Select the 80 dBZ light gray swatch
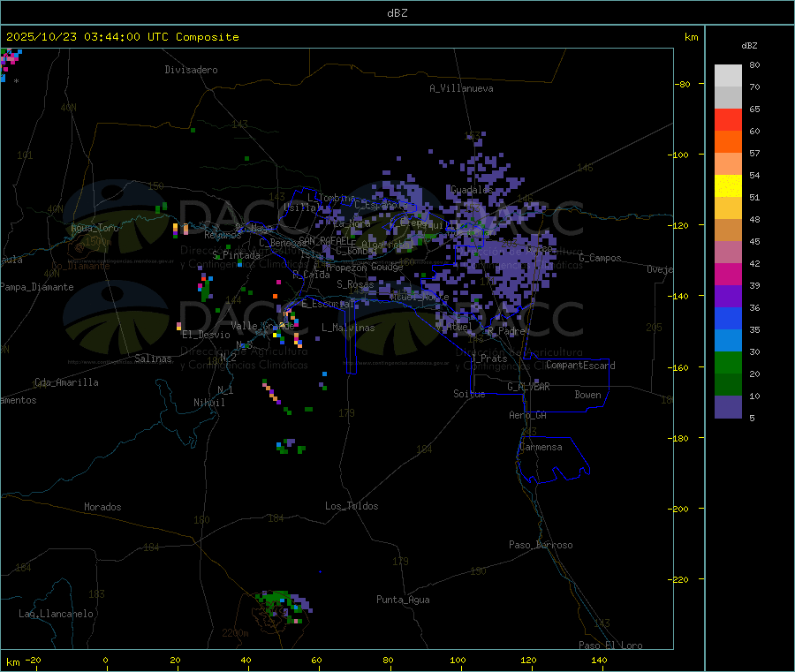Viewport: 795px width, 672px height. tap(728, 76)
